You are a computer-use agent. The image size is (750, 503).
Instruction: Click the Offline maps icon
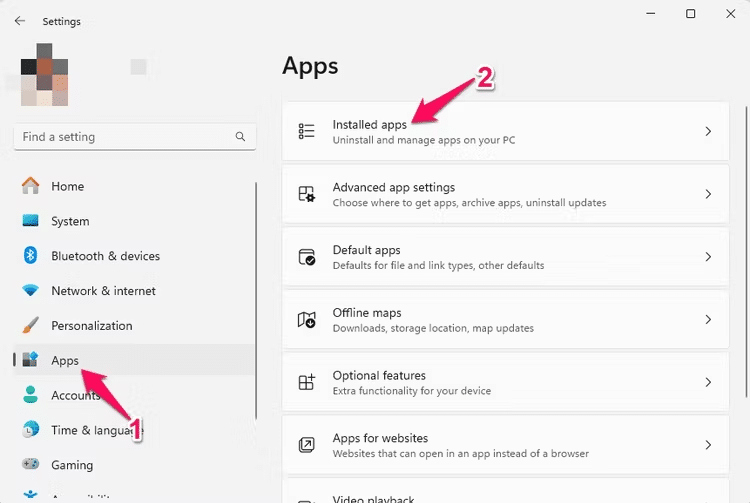(x=307, y=320)
